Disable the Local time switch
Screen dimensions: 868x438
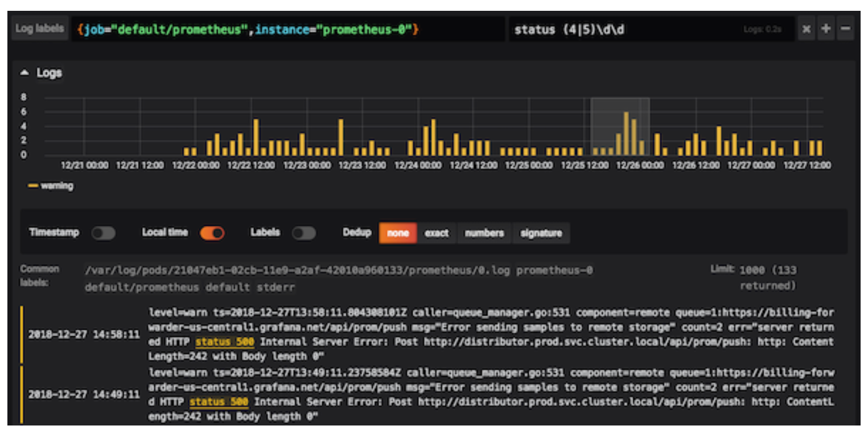click(x=212, y=233)
